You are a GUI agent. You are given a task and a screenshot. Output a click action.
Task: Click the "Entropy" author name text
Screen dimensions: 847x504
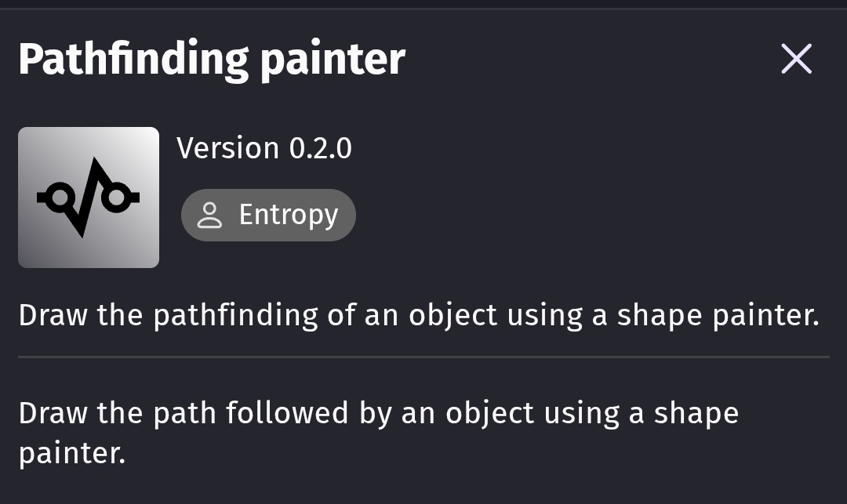pyautogui.click(x=288, y=215)
